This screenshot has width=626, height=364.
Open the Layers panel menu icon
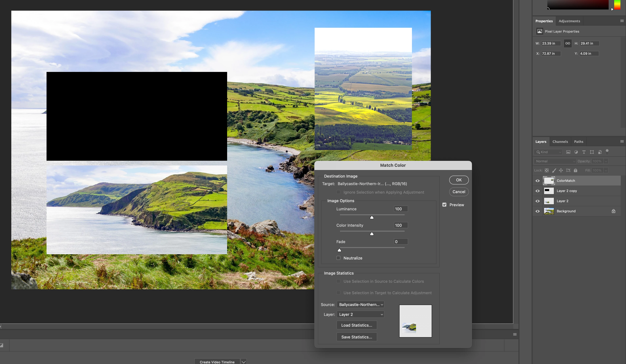click(622, 142)
